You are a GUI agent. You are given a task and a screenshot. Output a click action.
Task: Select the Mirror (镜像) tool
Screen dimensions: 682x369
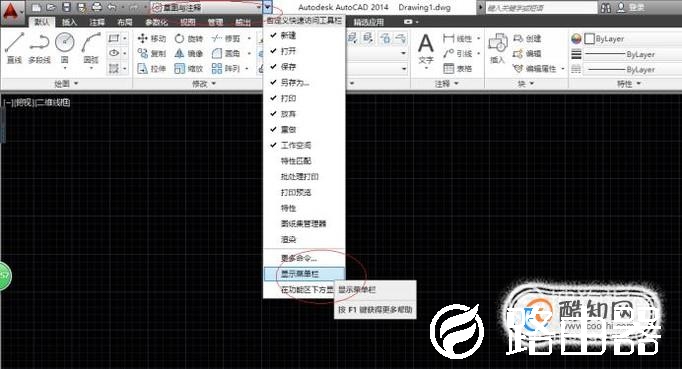[189, 53]
